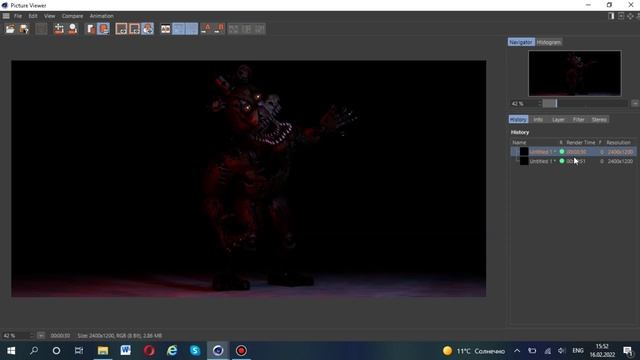The height and width of the screenshot is (360, 640).
Task: Click the rendered animatronic image in viewer
Action: pyautogui.click(x=248, y=178)
